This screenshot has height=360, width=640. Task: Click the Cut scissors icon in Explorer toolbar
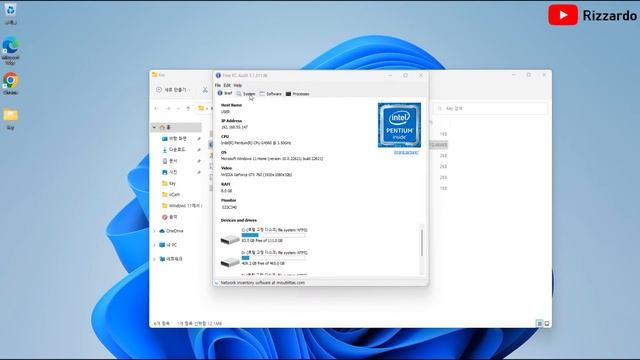(x=205, y=90)
